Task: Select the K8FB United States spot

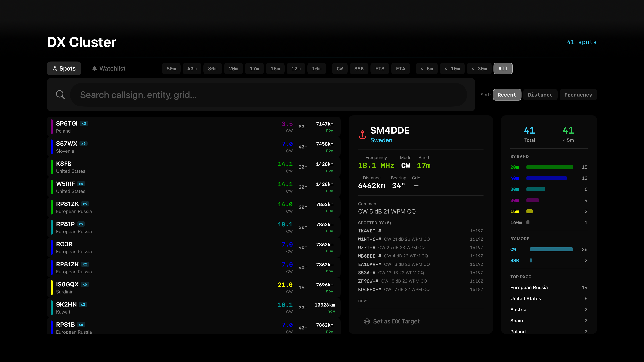Action: (x=194, y=167)
